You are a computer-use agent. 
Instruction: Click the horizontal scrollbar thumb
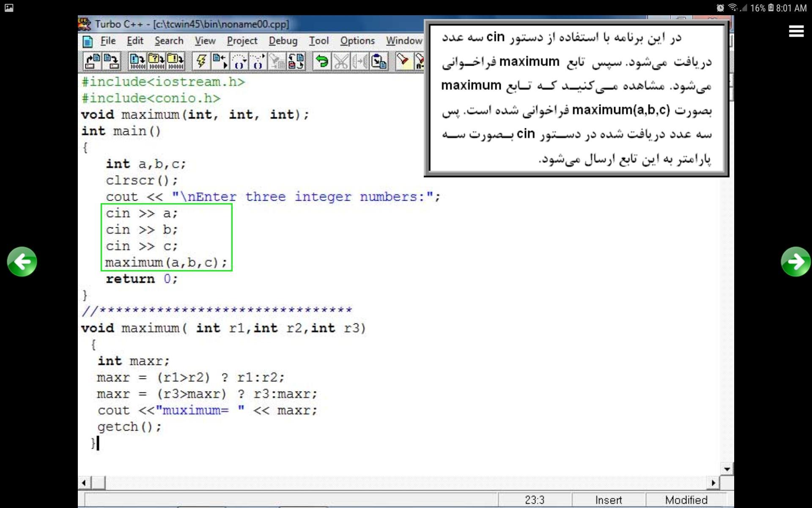pyautogui.click(x=99, y=483)
